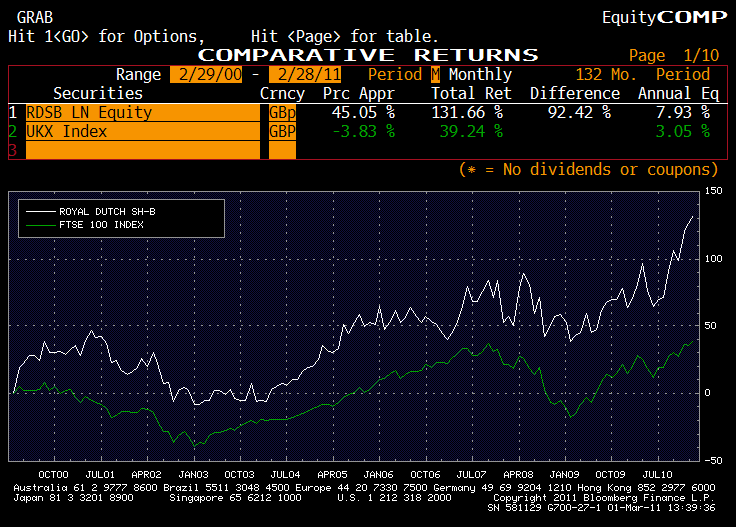
Task: Click the Crncy column header
Action: [x=283, y=94]
